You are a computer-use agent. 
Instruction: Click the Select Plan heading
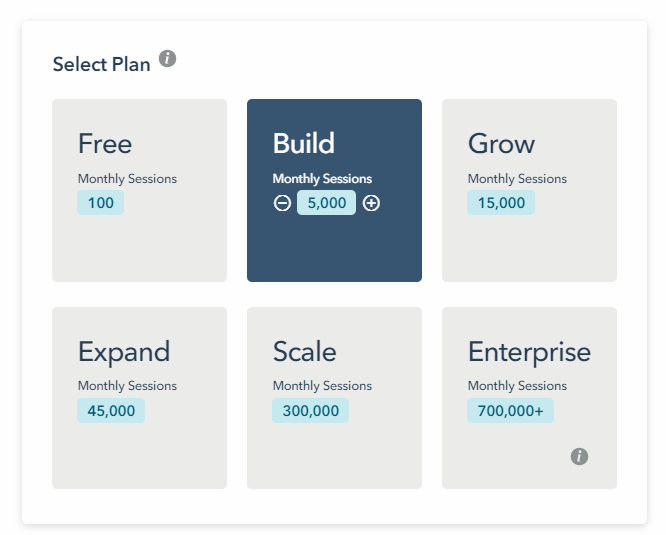[x=102, y=65]
